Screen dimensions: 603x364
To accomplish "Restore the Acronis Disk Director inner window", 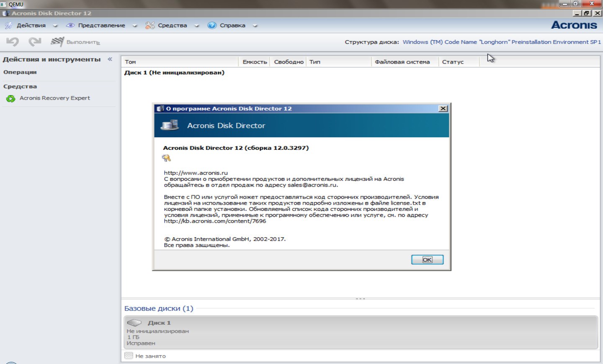I will [x=587, y=13].
